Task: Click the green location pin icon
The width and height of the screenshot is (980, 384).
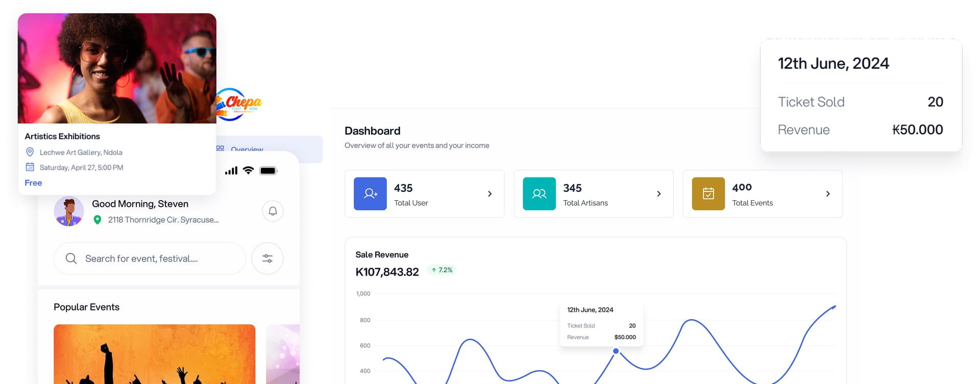Action: coord(97,220)
